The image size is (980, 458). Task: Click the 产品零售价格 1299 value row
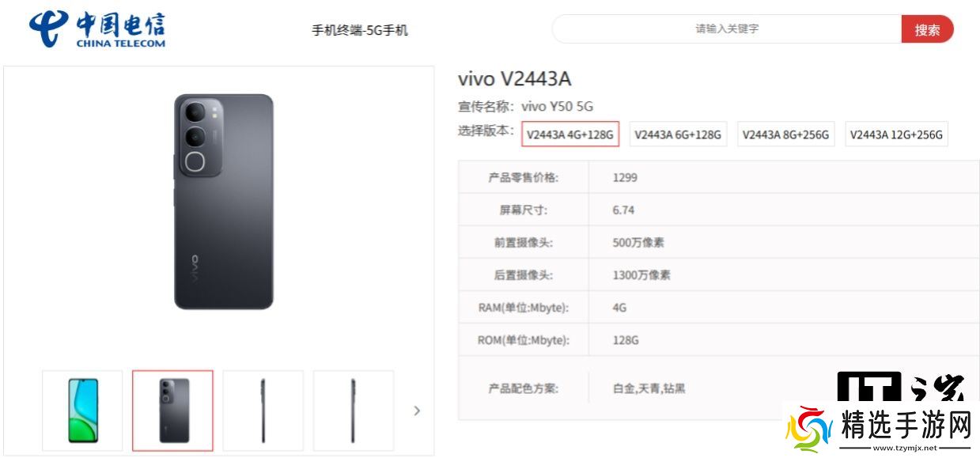click(718, 177)
